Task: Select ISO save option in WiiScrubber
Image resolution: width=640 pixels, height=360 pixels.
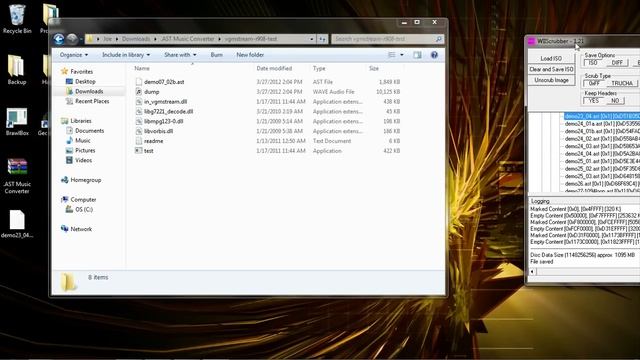Action: point(593,63)
